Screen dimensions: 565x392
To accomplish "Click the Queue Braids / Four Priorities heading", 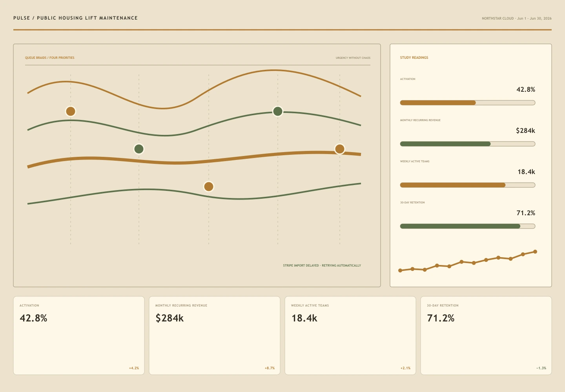I will (50, 58).
